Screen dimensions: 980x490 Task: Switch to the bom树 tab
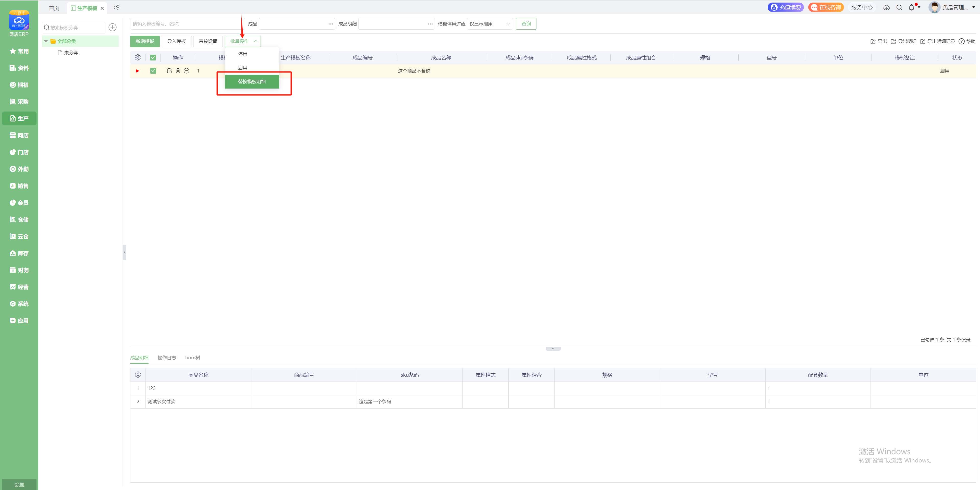click(x=192, y=358)
